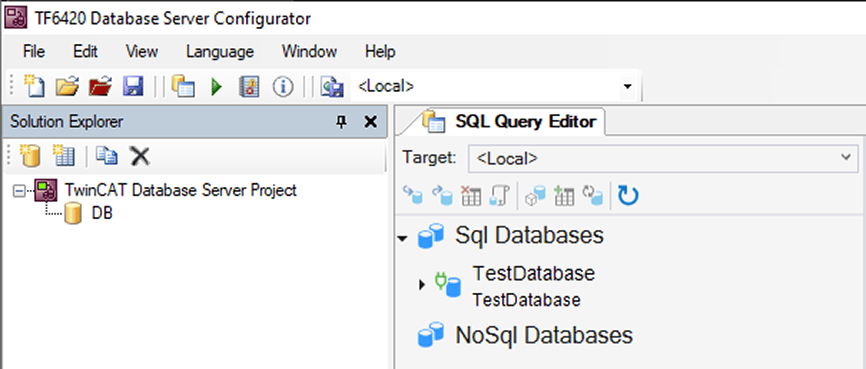Open the Target combo box in query editor

tap(663, 158)
